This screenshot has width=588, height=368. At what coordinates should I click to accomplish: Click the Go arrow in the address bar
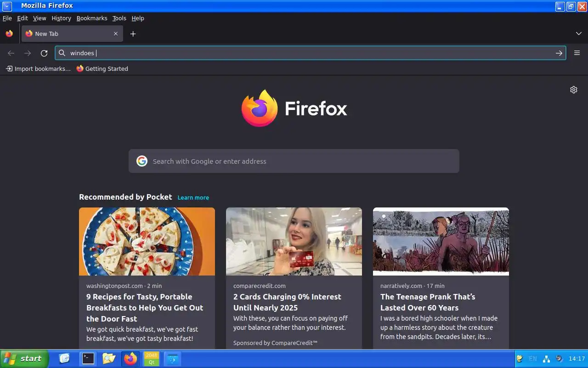point(559,53)
